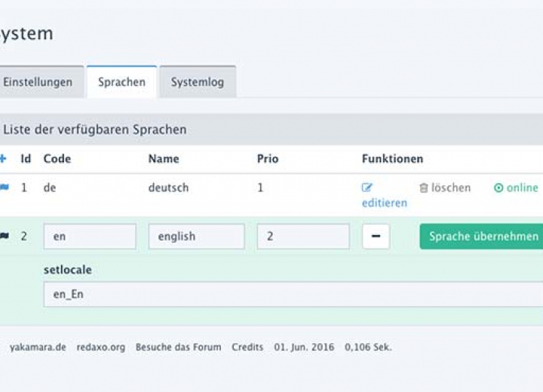
Task: Focus the Prio input containing 2
Action: (x=303, y=236)
